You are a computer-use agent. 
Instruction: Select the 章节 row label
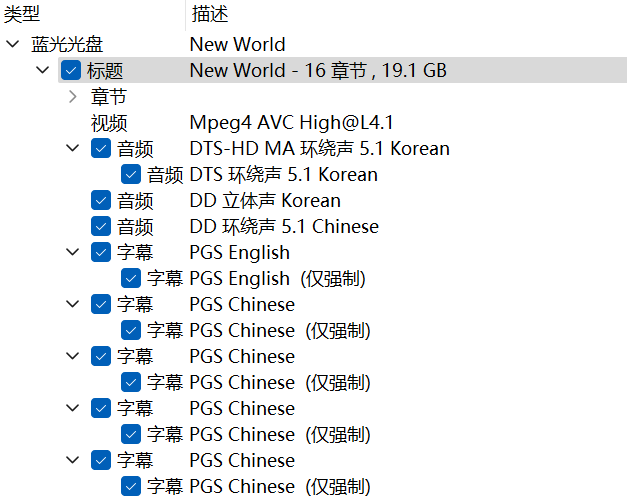click(x=109, y=96)
